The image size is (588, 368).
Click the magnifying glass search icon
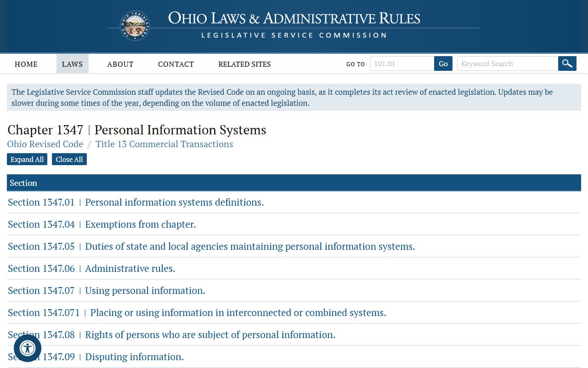(567, 63)
